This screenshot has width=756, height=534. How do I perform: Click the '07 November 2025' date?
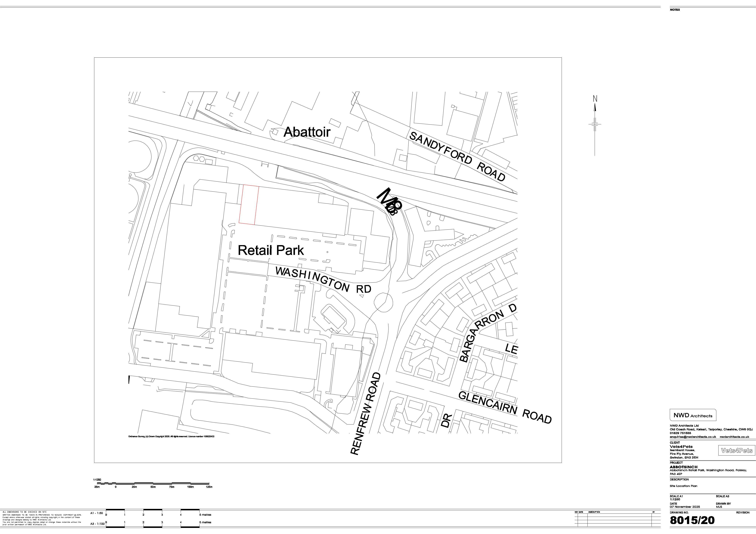(x=685, y=507)
